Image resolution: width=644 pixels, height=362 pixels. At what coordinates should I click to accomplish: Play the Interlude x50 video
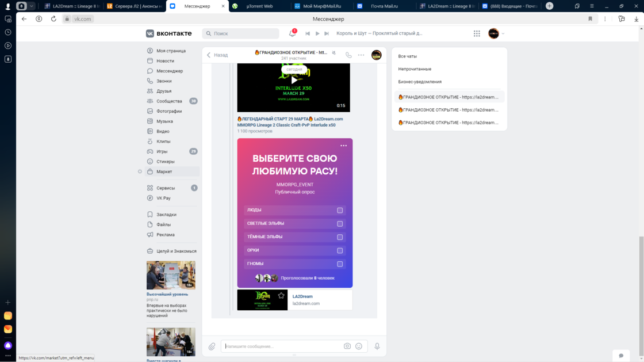(x=294, y=81)
